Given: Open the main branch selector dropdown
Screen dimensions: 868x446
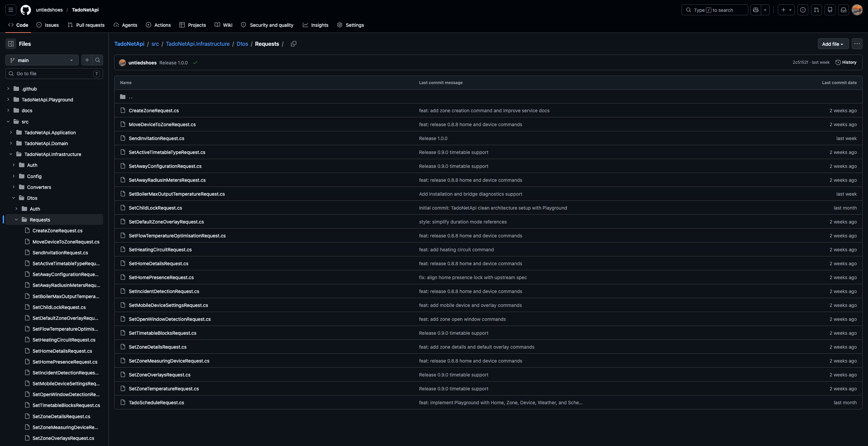Looking at the screenshot, I should (42, 60).
